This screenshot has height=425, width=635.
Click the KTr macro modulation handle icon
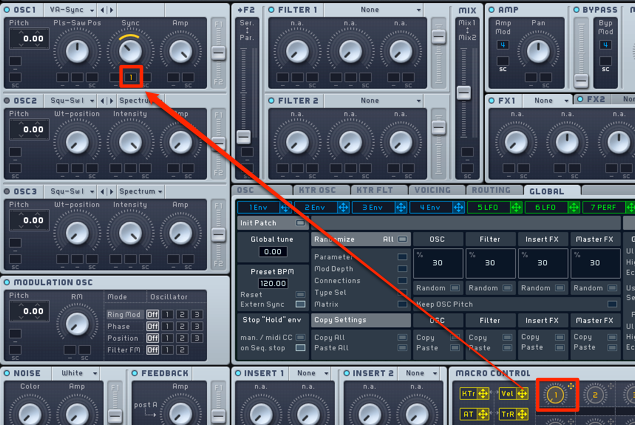[x=483, y=393]
